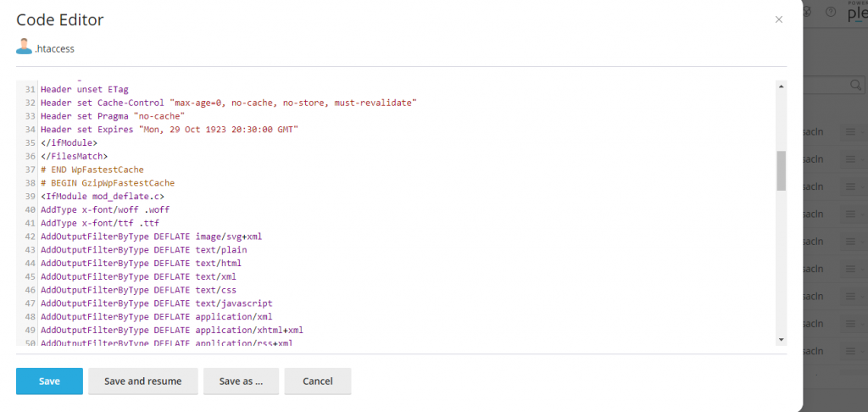The image size is (868, 412).
Task: Click the Cache-Control header line 32
Action: [229, 103]
